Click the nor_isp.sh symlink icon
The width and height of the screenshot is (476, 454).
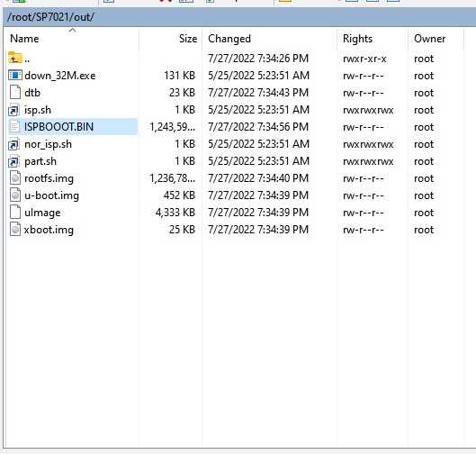coord(14,144)
